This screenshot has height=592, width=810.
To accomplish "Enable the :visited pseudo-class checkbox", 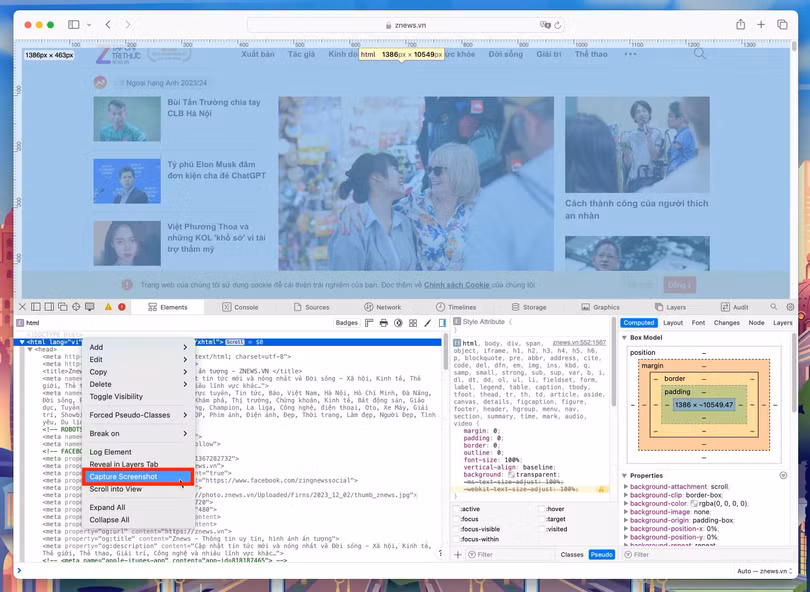I will click(x=542, y=528).
